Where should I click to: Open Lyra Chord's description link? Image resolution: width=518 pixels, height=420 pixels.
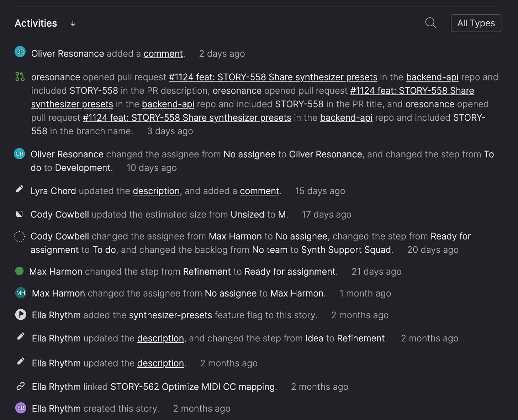156,191
